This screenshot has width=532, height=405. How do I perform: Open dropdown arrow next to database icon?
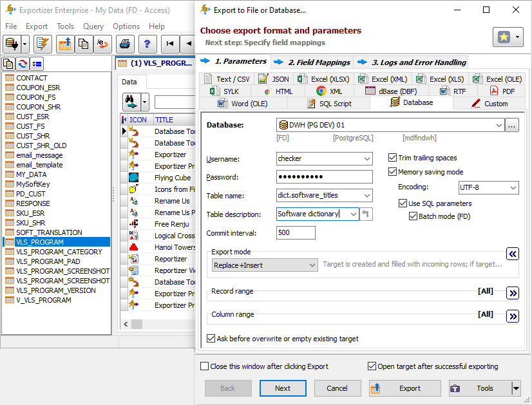coord(25,44)
